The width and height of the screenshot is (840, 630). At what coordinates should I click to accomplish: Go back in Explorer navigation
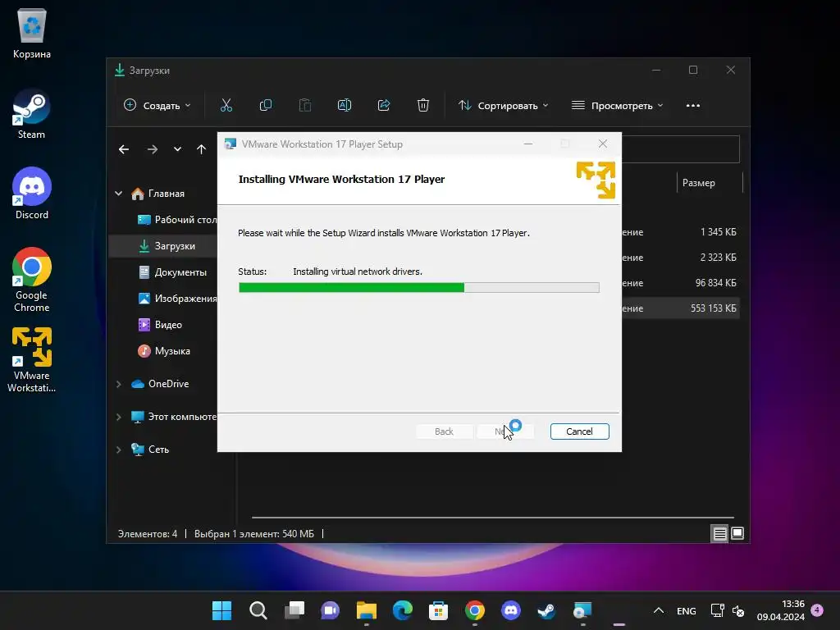click(124, 149)
